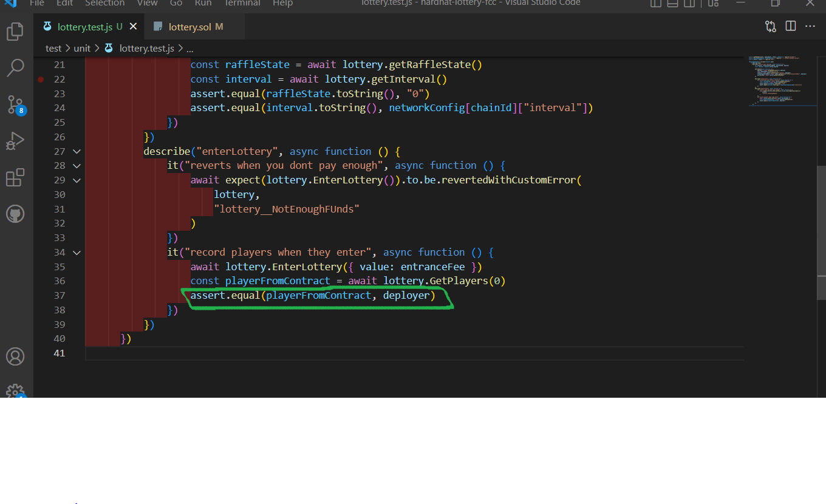Click "reverts when you dont pay enough" string
The height and width of the screenshot is (504, 826).
(x=284, y=166)
